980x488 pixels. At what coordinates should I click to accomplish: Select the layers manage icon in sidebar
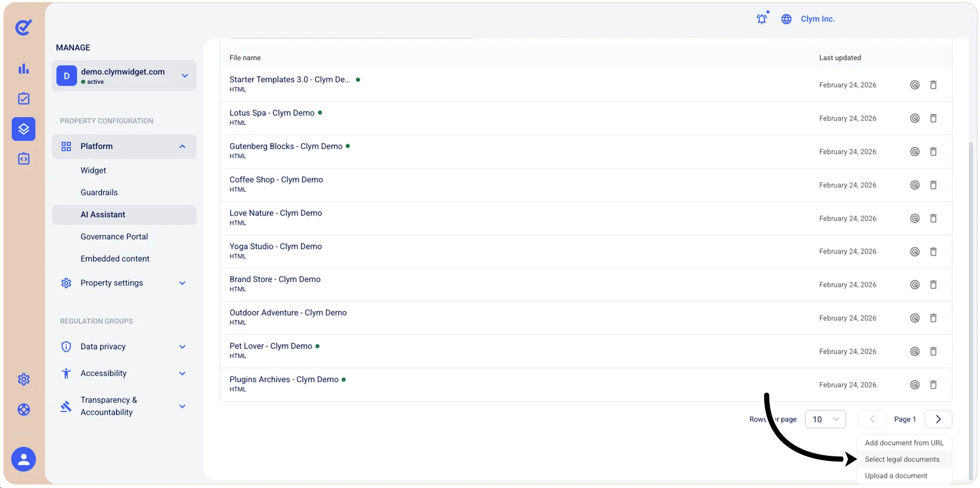coord(24,129)
